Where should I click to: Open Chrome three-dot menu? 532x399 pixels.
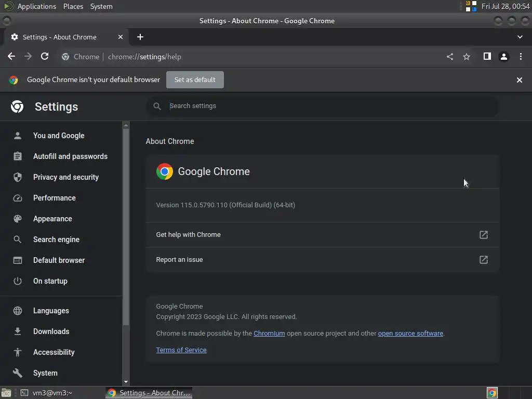(521, 56)
